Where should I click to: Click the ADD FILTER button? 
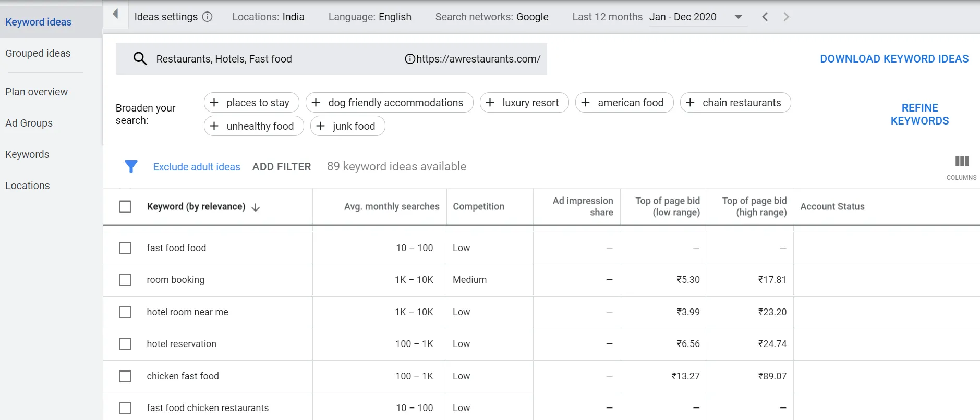[x=282, y=167]
